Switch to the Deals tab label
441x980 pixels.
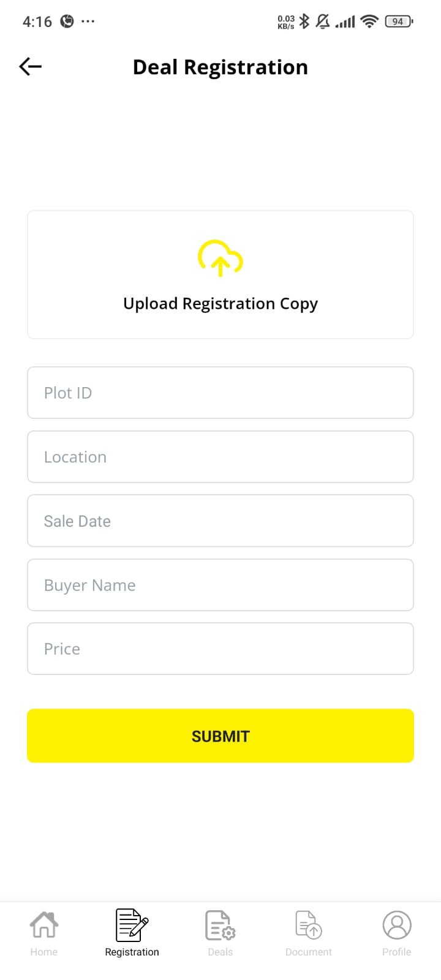[221, 952]
